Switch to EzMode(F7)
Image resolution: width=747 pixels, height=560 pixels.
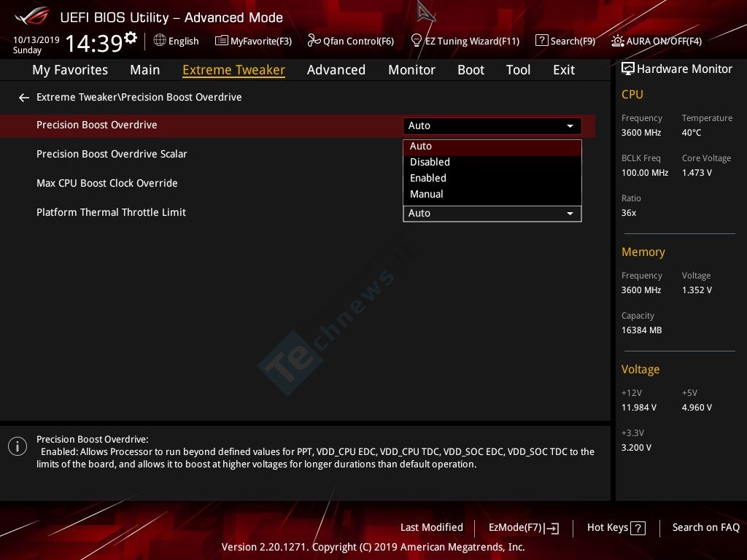coord(524,528)
